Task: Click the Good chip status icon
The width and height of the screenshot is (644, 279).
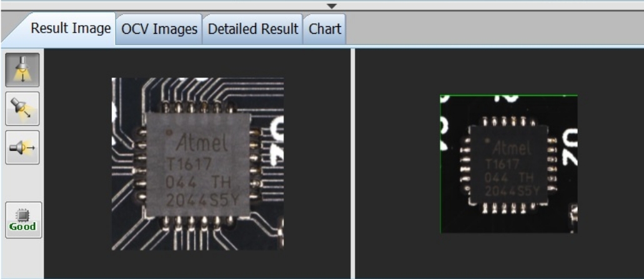Action: 22,220
